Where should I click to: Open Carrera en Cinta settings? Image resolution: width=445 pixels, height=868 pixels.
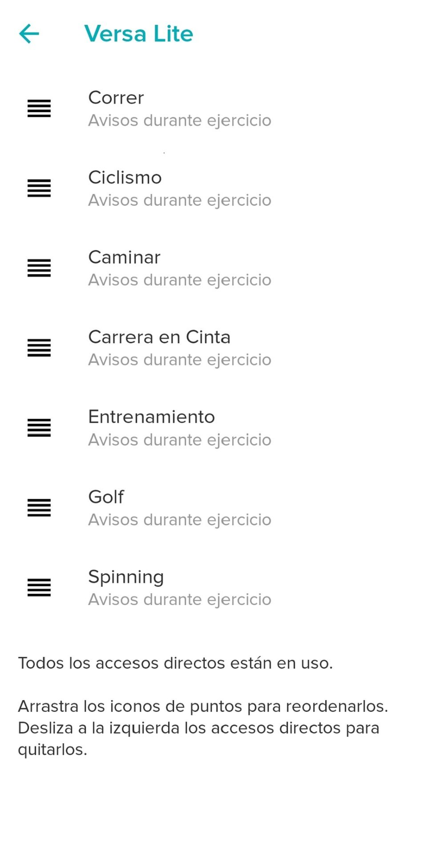159,337
